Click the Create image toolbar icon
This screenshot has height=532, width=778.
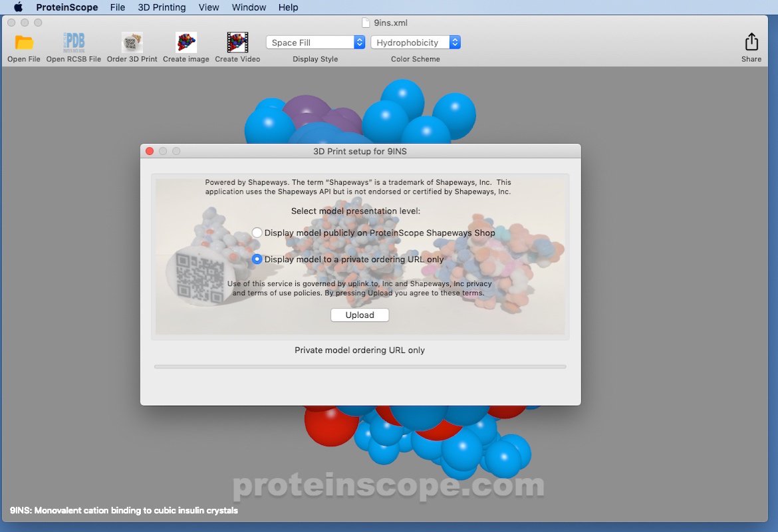[x=186, y=41]
